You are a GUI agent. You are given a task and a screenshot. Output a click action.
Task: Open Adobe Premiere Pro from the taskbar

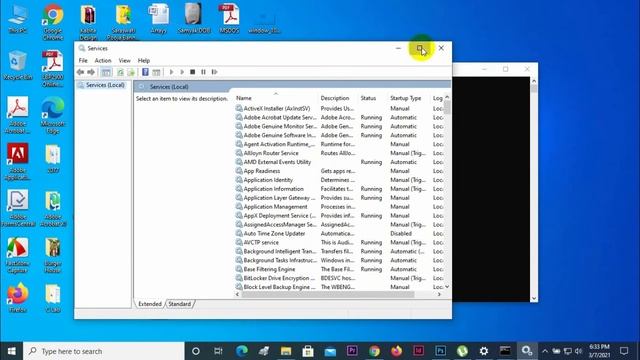pos(352,351)
